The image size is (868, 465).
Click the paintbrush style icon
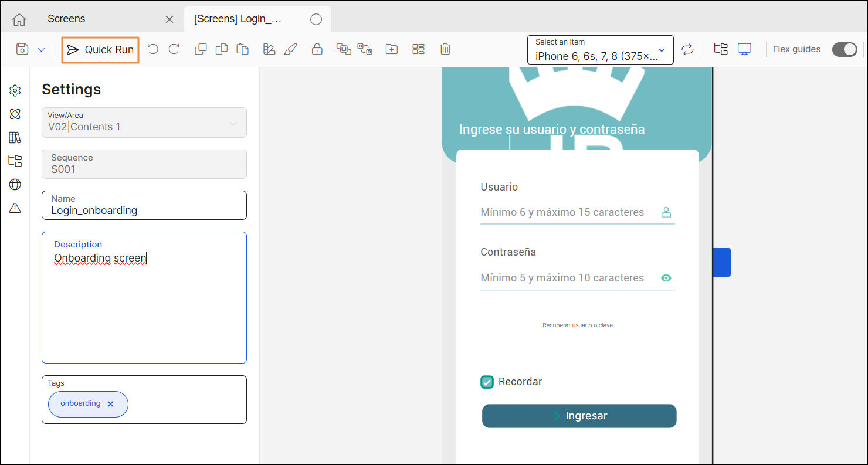(290, 49)
